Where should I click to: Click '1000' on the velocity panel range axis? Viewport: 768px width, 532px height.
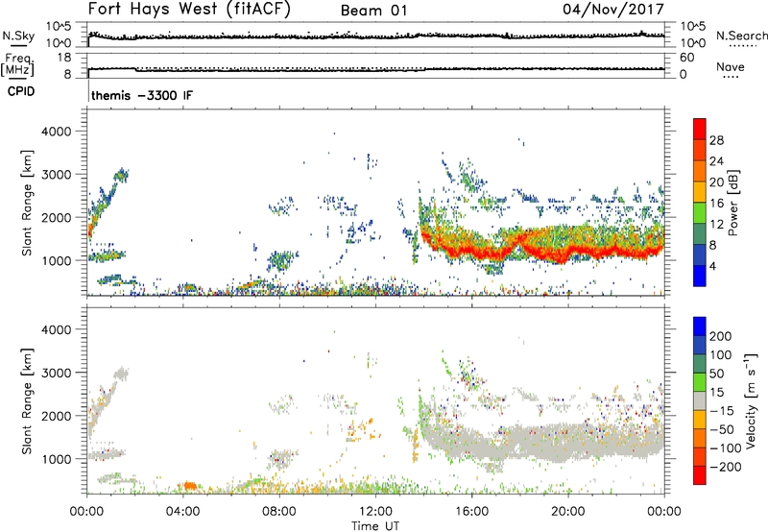57,459
